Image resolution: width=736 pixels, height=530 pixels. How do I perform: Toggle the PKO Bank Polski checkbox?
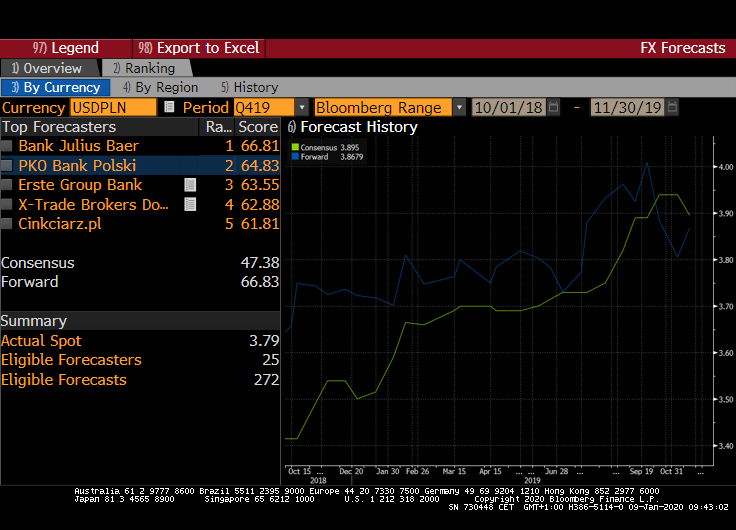pos(7,166)
